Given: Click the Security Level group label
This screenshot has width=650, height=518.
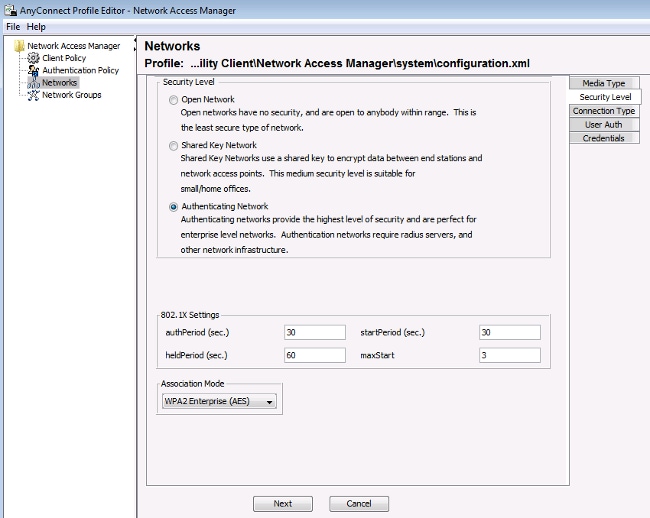Looking at the screenshot, I should pyautogui.click(x=189, y=82).
